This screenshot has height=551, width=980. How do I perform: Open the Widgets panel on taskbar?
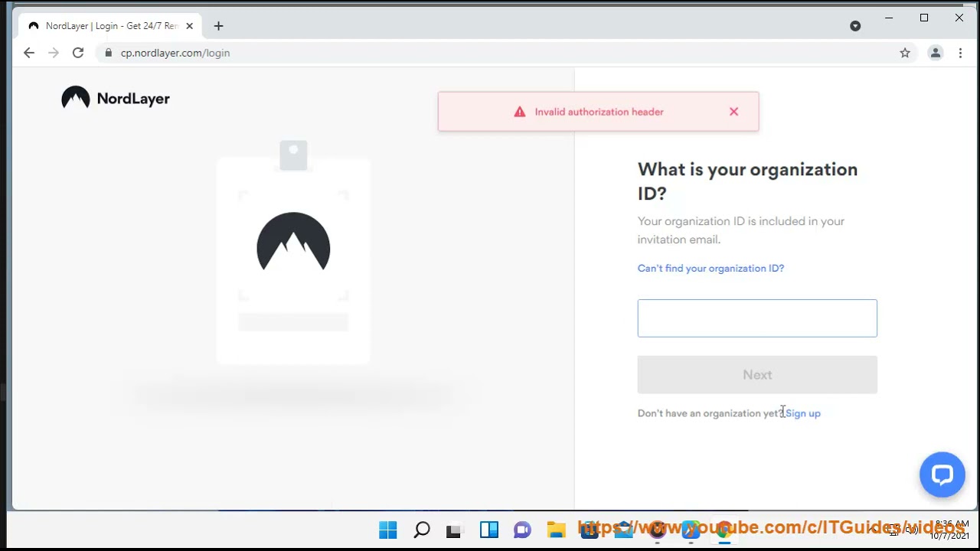pos(488,530)
